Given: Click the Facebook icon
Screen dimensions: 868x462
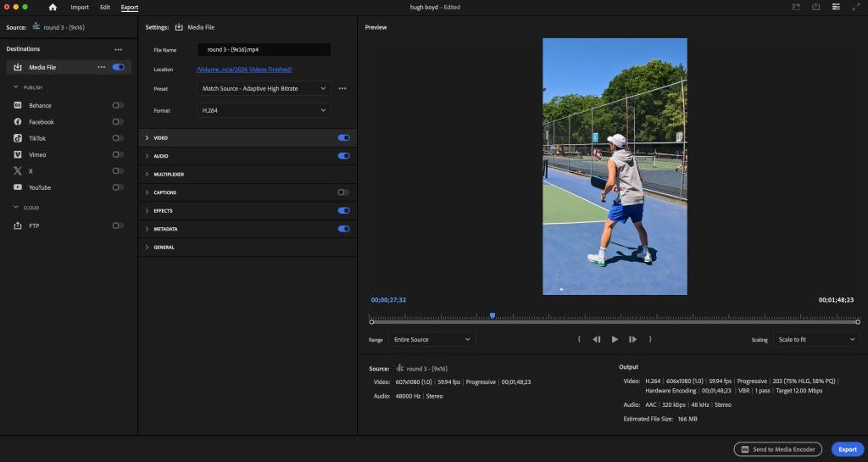Looking at the screenshot, I should 18,122.
